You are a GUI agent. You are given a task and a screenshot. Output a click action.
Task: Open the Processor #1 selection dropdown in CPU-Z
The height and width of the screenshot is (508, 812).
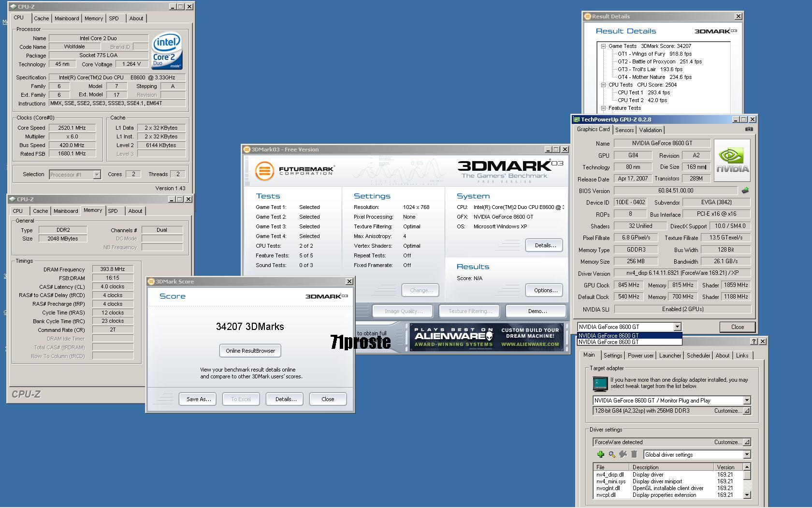[x=97, y=175]
